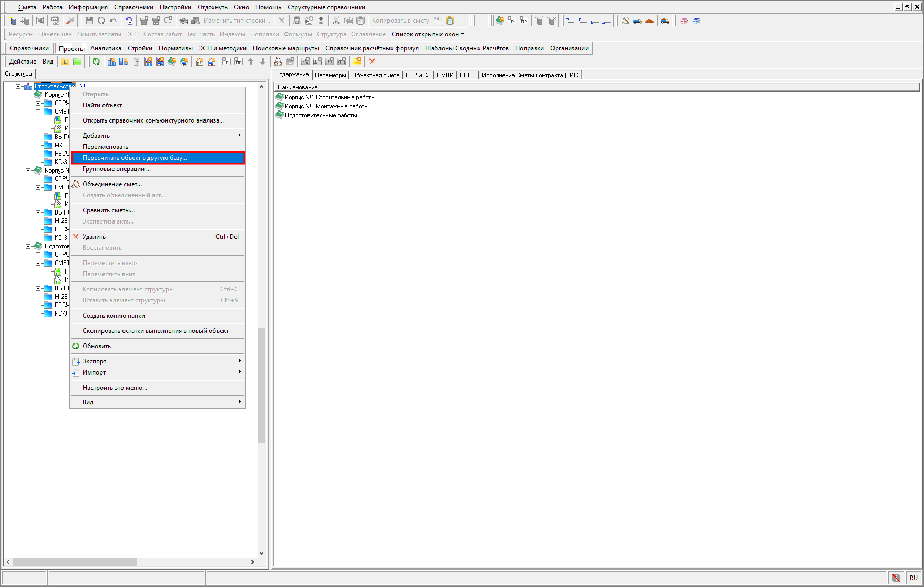Click the horizontal scrollbar in Структура panel
This screenshot has height=587, width=924.
click(x=75, y=562)
